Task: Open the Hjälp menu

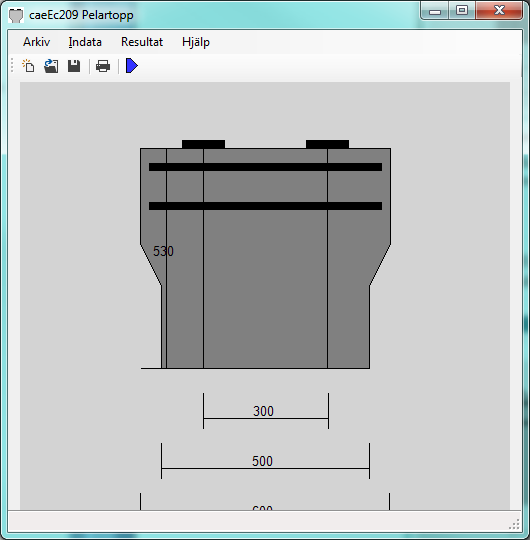Action: (196, 42)
